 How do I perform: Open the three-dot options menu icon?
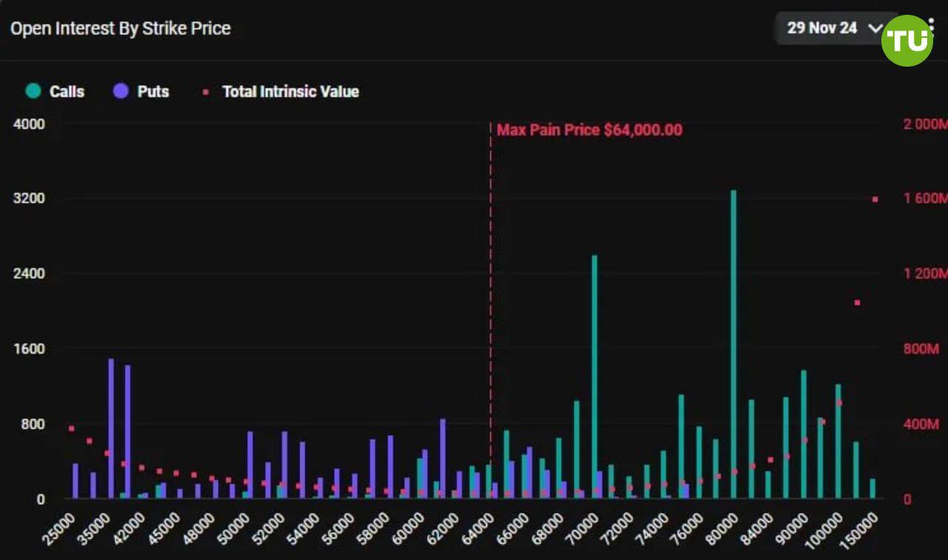tap(930, 28)
